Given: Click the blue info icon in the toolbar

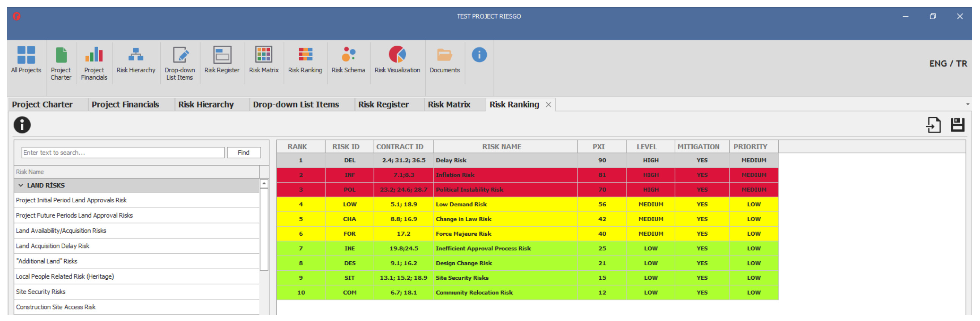Looking at the screenshot, I should tap(479, 55).
